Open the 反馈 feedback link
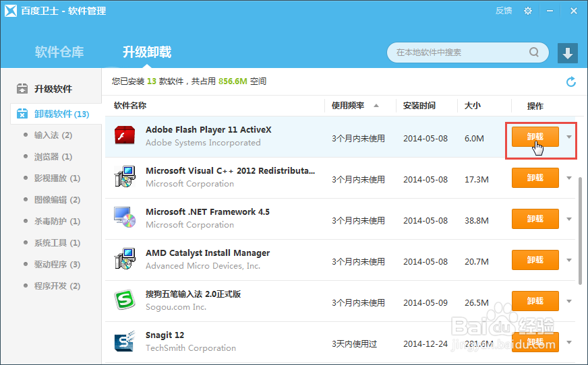The image size is (588, 365). tap(504, 11)
